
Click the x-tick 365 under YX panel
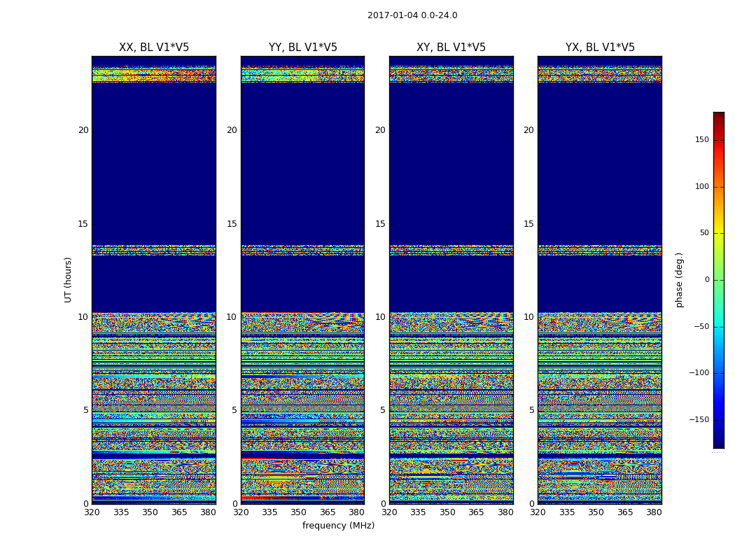[x=625, y=512]
